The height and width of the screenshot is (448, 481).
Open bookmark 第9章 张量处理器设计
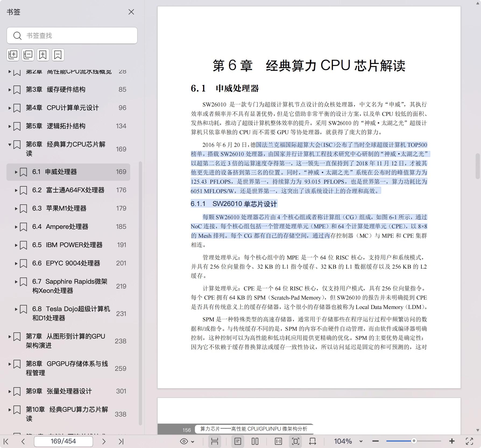tap(59, 391)
